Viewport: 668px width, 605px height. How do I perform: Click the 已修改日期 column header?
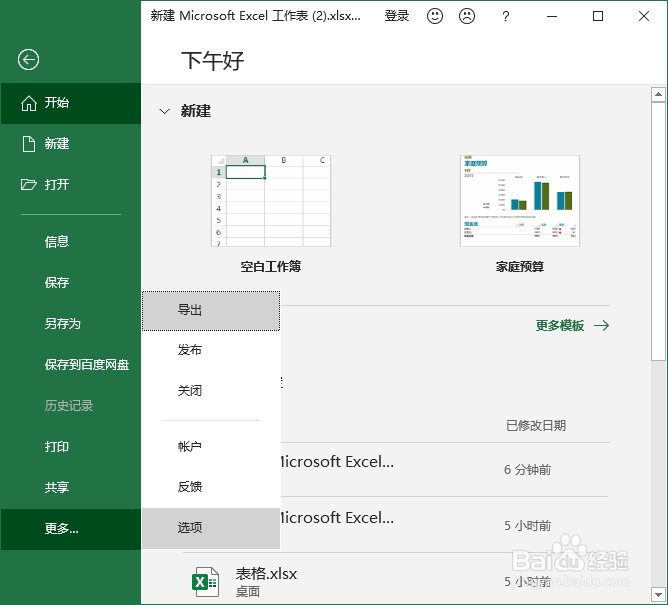point(536,425)
